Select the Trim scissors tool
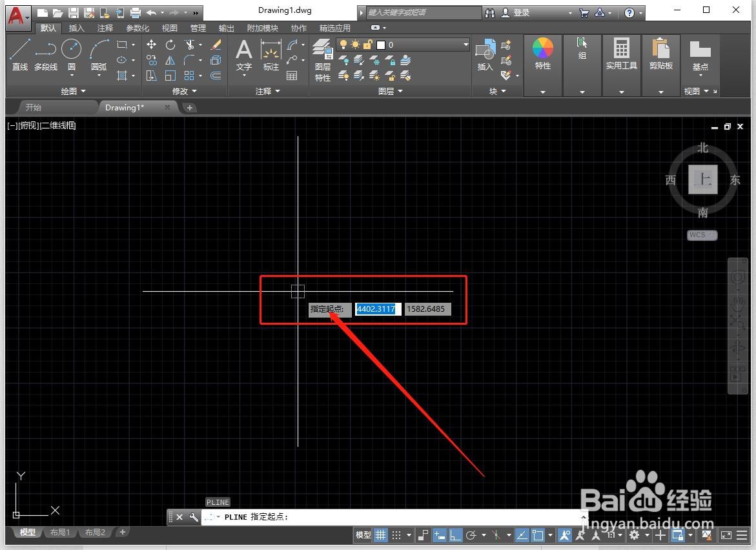 click(189, 45)
